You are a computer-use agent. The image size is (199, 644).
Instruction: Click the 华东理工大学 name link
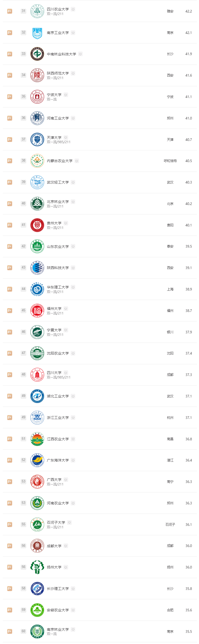click(x=59, y=287)
